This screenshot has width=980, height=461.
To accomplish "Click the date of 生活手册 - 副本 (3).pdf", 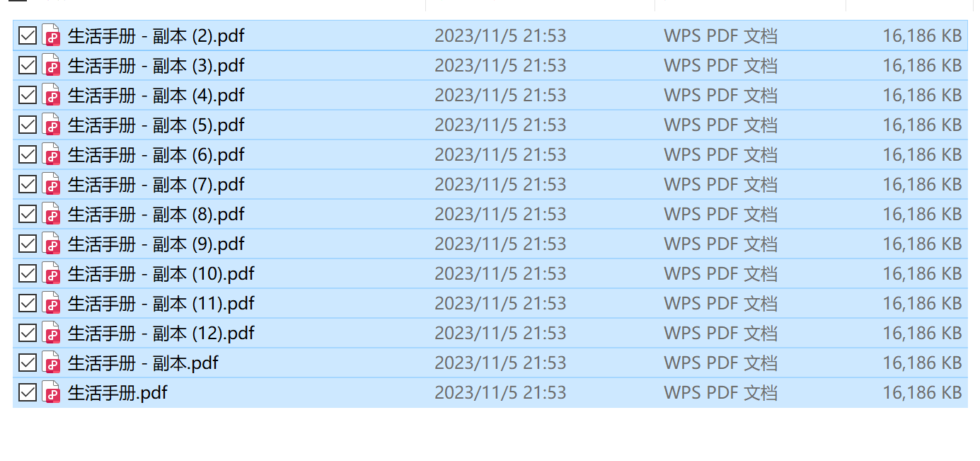I will pos(500,65).
